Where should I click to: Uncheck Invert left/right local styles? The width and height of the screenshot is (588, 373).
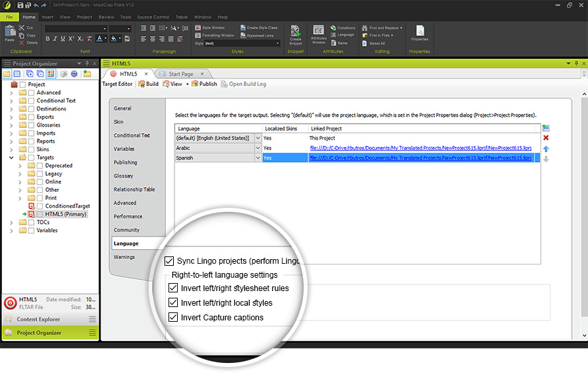coord(173,302)
